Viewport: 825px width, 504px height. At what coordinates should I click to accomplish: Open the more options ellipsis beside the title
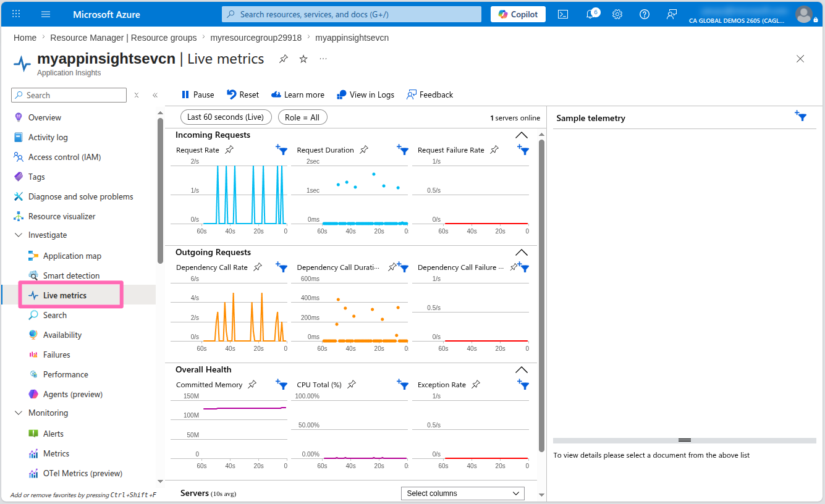pyautogui.click(x=323, y=59)
